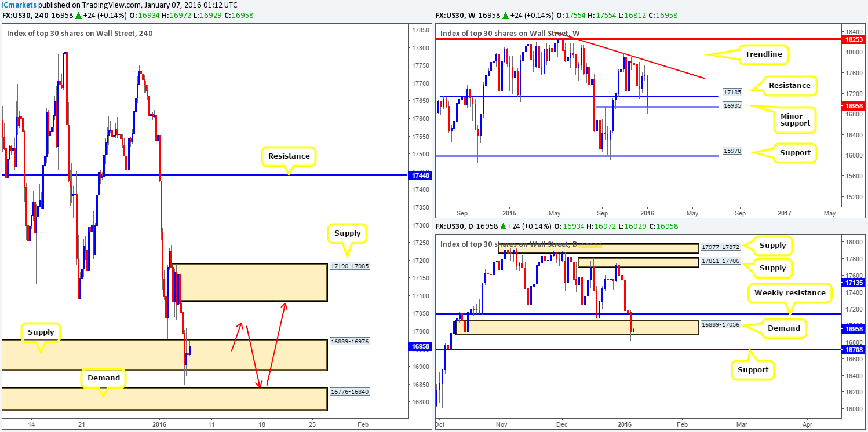Click the Supply callout above the 17190-17085 zone
The width and height of the screenshot is (868, 432).
coord(347,233)
